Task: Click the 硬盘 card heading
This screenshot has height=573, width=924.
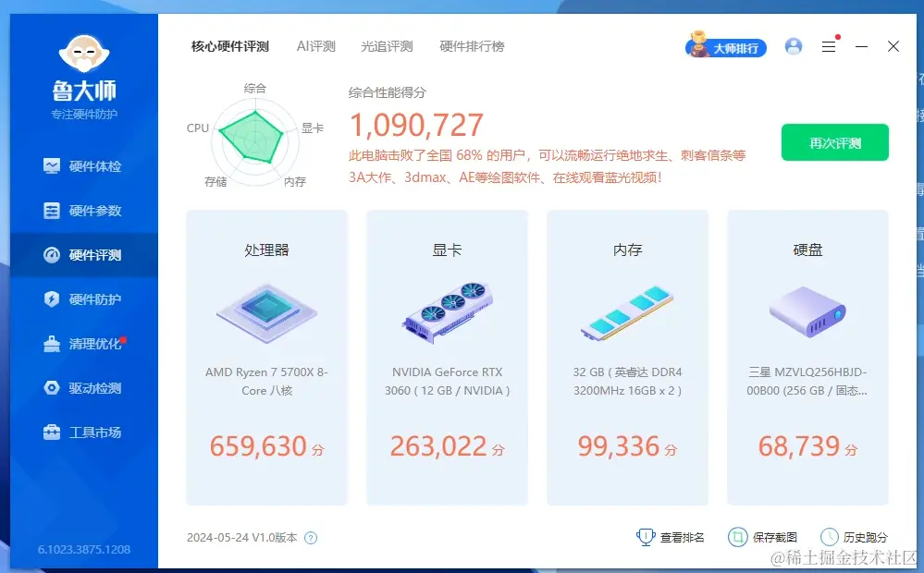Action: (807, 250)
